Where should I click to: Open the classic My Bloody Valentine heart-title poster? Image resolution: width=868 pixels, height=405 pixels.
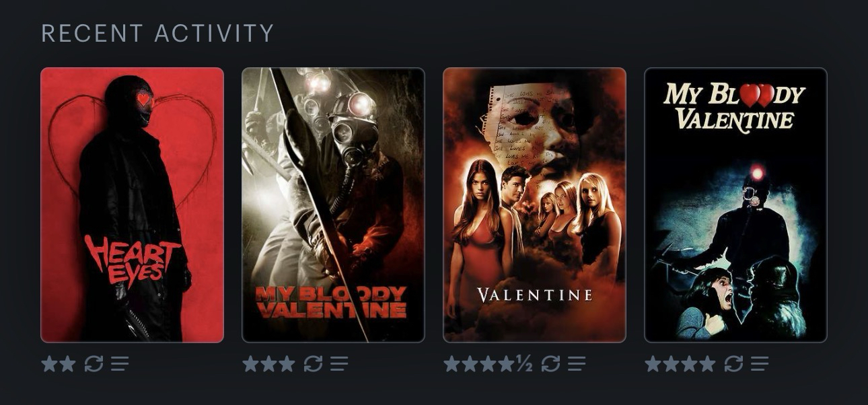pos(735,205)
